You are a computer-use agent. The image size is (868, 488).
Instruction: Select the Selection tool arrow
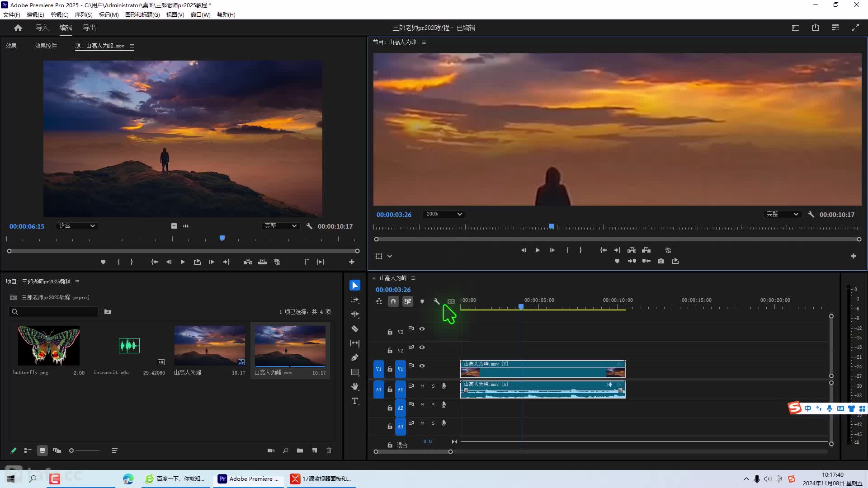[x=355, y=286]
